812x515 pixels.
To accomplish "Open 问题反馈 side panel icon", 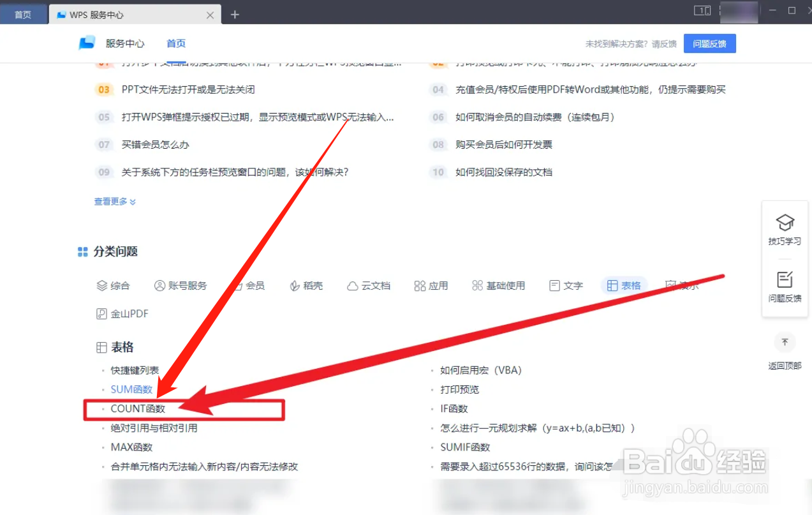I will tap(785, 287).
